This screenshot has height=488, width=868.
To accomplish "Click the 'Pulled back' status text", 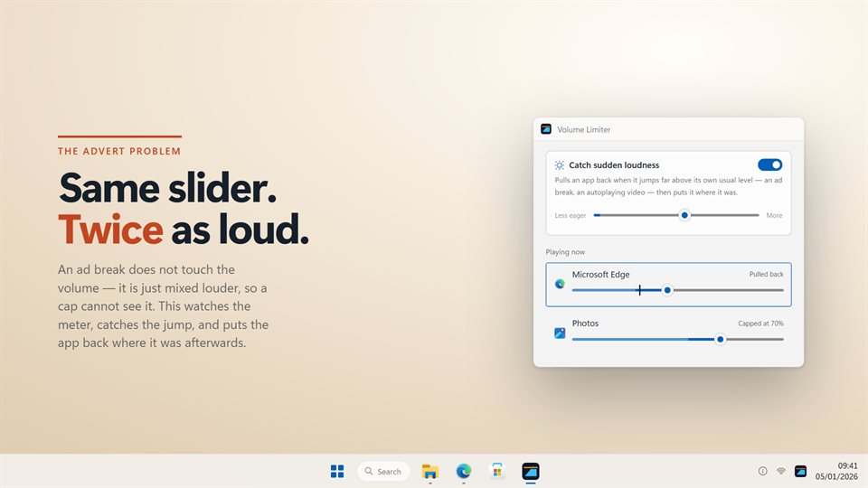I will click(x=766, y=275).
